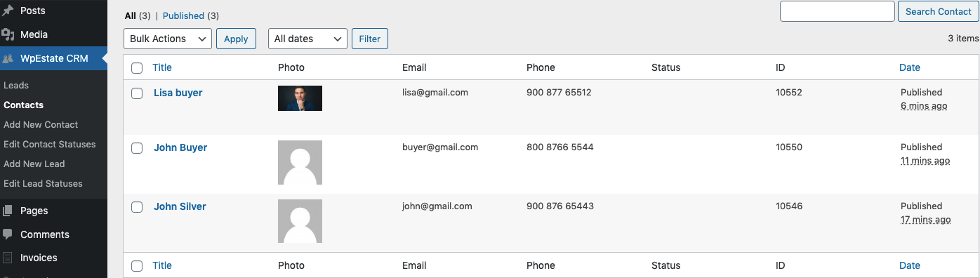Focus the contact search input field

pos(837,11)
